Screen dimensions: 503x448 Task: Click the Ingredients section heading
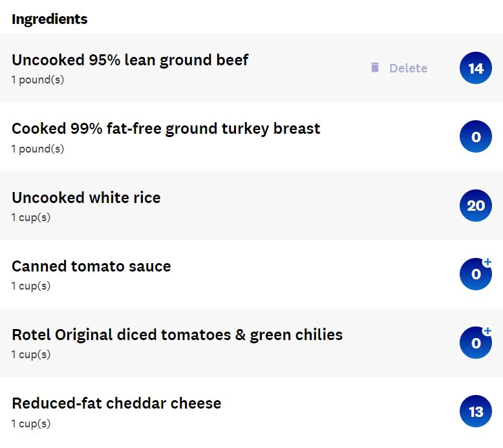[x=49, y=19]
